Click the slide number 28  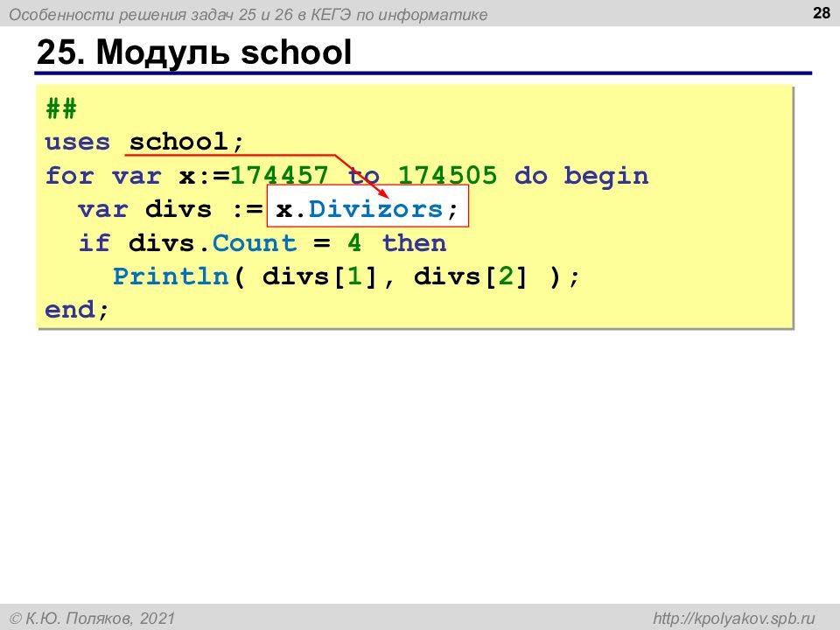pos(822,13)
